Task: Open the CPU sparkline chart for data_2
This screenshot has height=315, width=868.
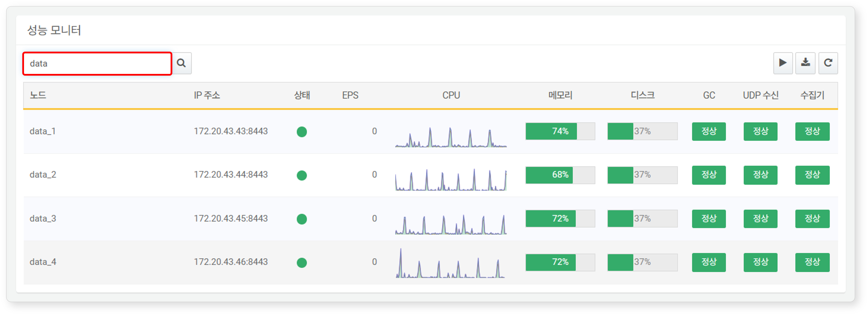Action: coord(451,180)
